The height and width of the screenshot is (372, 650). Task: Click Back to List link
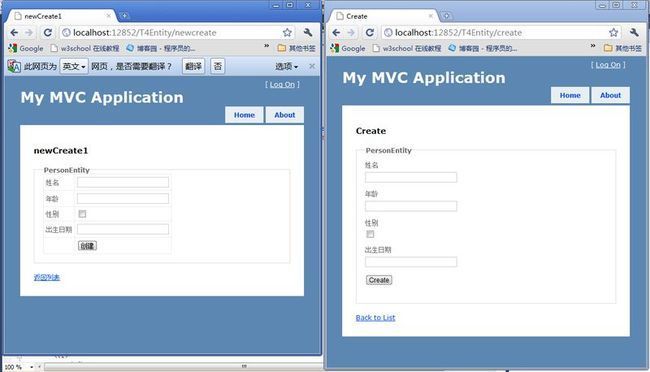click(376, 318)
